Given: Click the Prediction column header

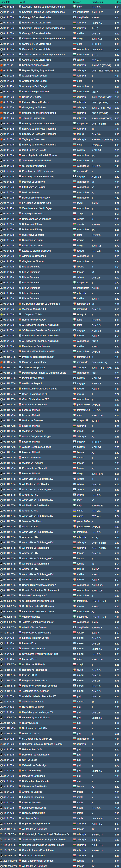Looking at the screenshot, I should pos(97,2).
